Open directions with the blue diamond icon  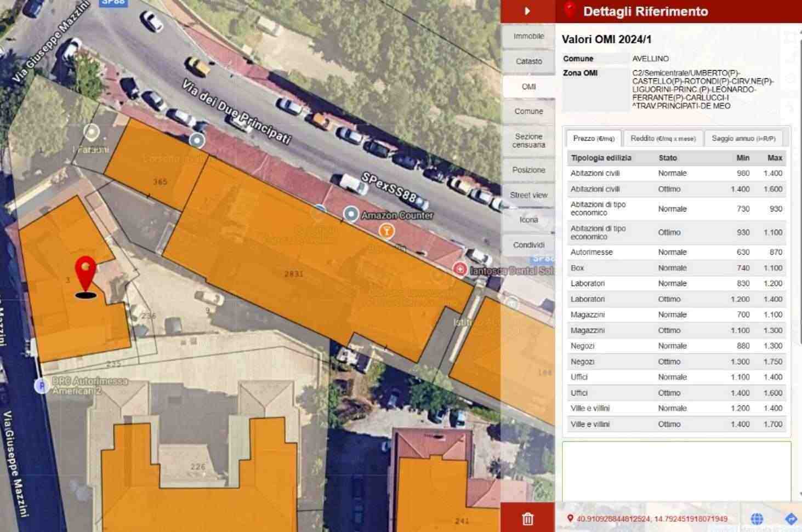click(x=790, y=519)
